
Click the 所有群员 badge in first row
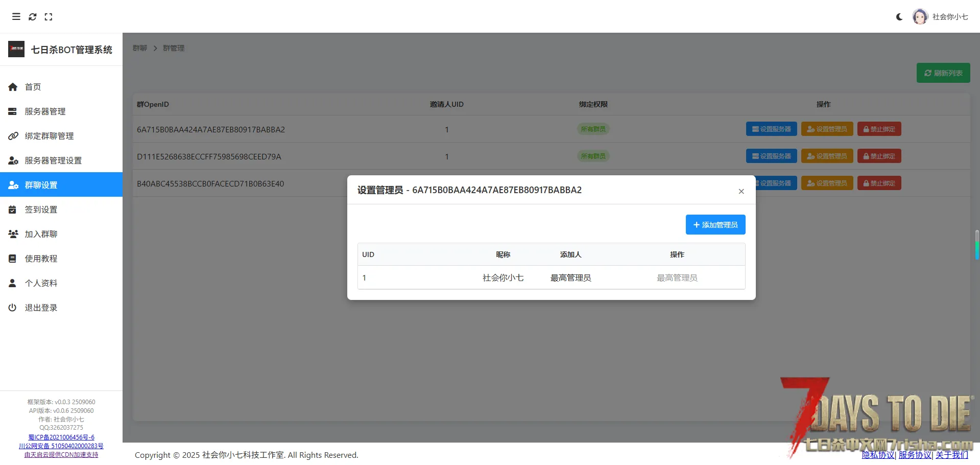[x=593, y=129]
